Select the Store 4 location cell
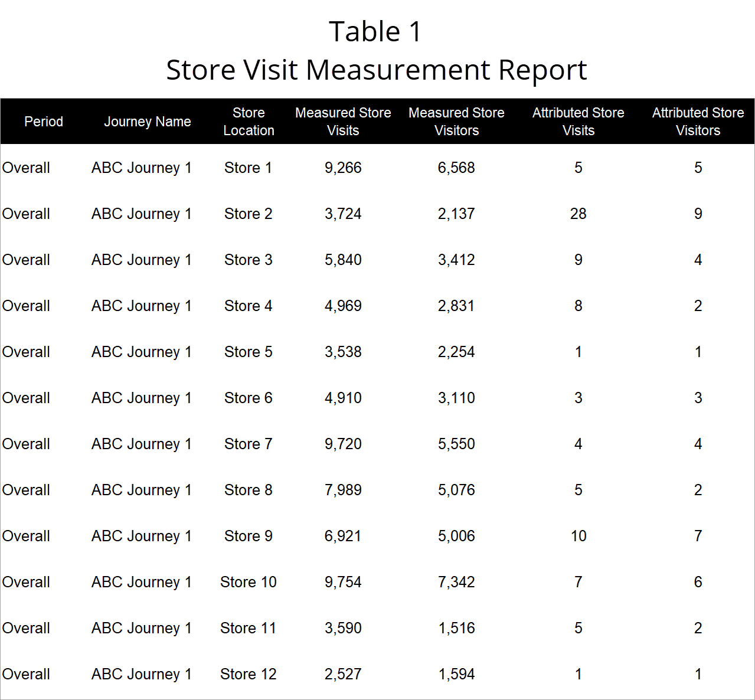Viewport: 755px width, 700px height. point(248,306)
